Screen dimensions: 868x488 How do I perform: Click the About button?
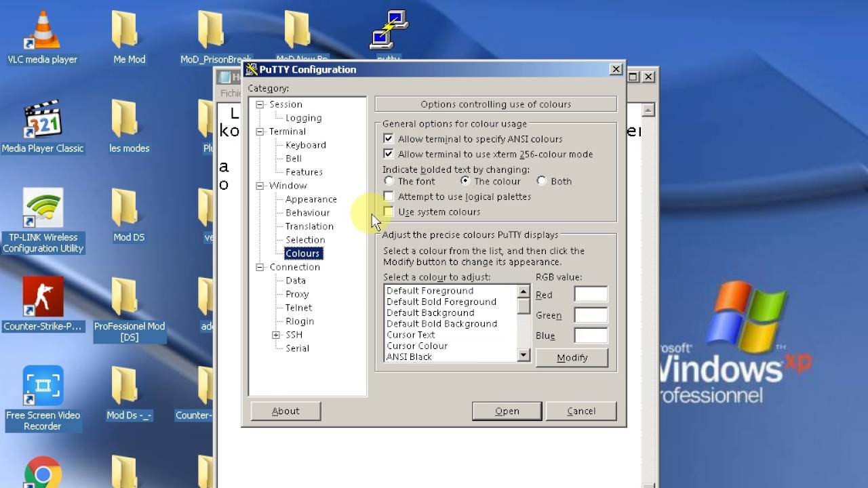click(x=285, y=411)
